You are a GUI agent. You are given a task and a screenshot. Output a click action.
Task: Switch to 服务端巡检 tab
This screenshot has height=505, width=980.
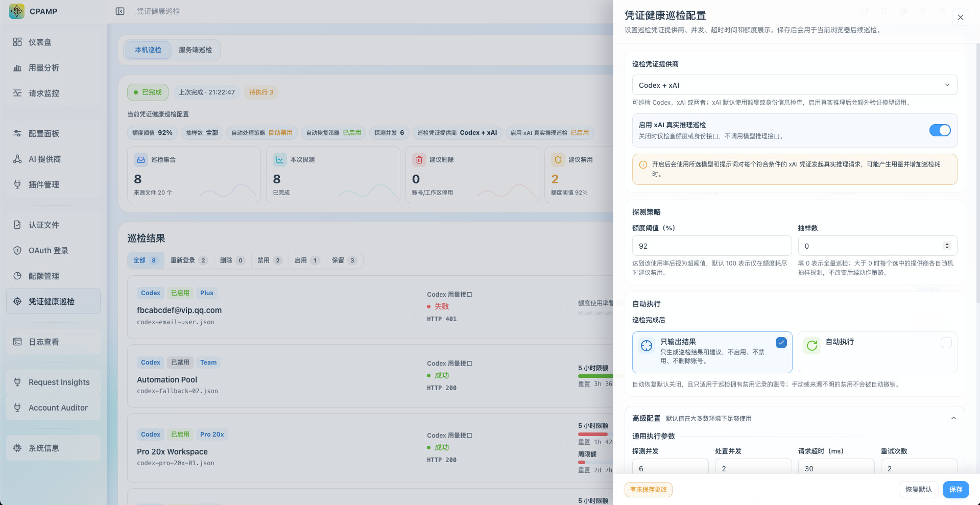tap(195, 50)
